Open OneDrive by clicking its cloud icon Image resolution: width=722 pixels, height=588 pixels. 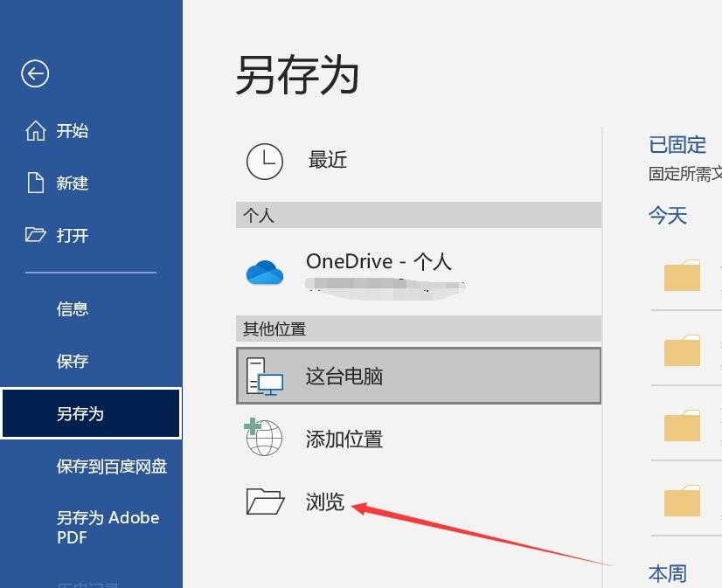click(x=264, y=272)
